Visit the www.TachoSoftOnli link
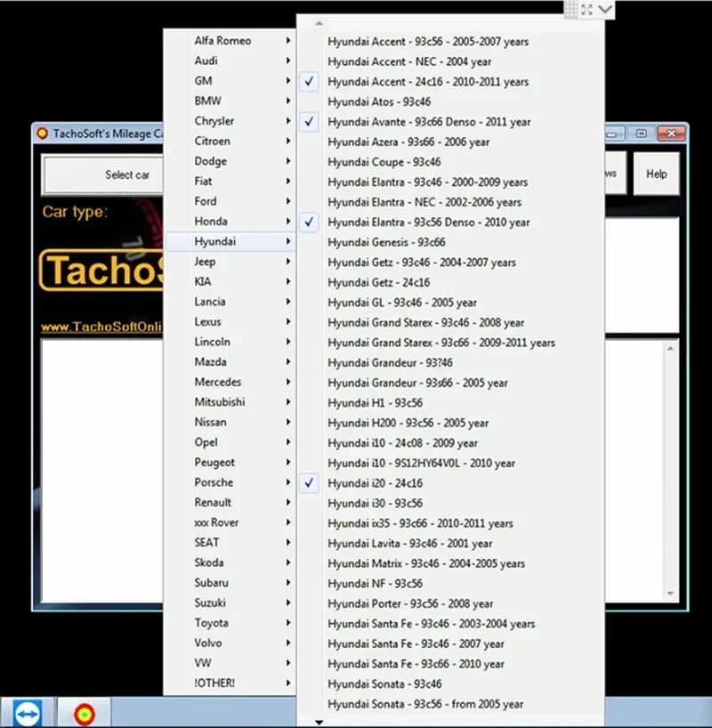Viewport: 712px width, 728px height. (x=98, y=328)
